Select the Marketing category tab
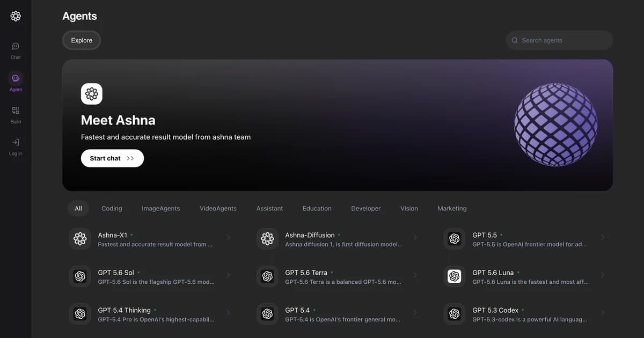The width and height of the screenshot is (644, 338). click(x=452, y=208)
